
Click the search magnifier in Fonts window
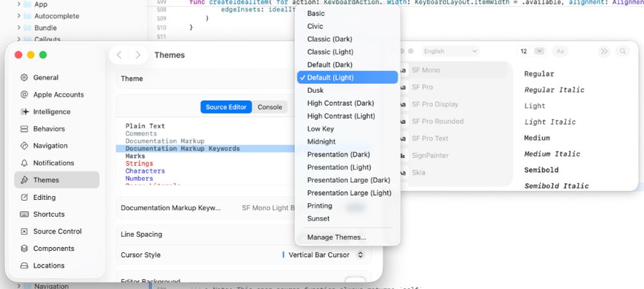(x=623, y=52)
